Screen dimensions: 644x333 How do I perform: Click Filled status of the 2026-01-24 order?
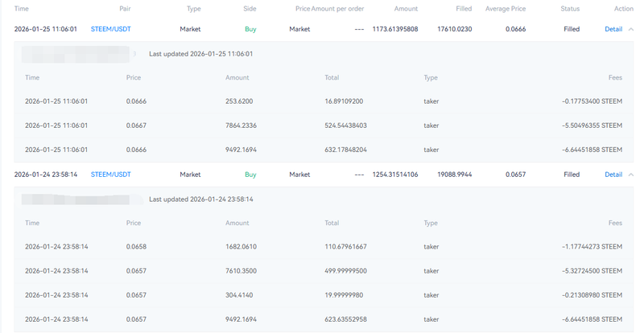coord(572,175)
